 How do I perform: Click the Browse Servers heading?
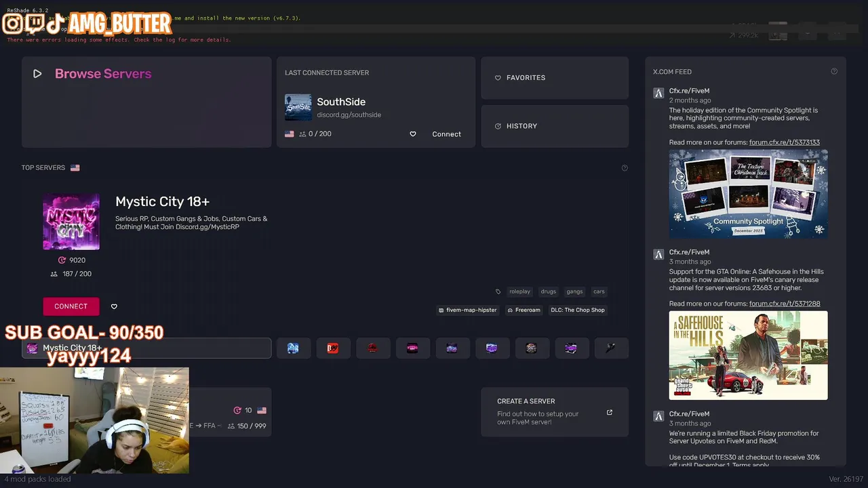click(103, 74)
